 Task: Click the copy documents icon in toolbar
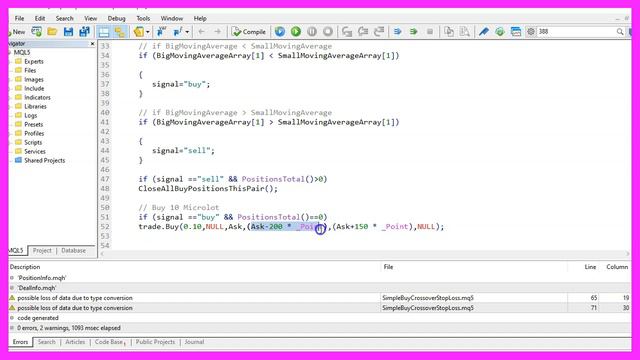point(449,31)
